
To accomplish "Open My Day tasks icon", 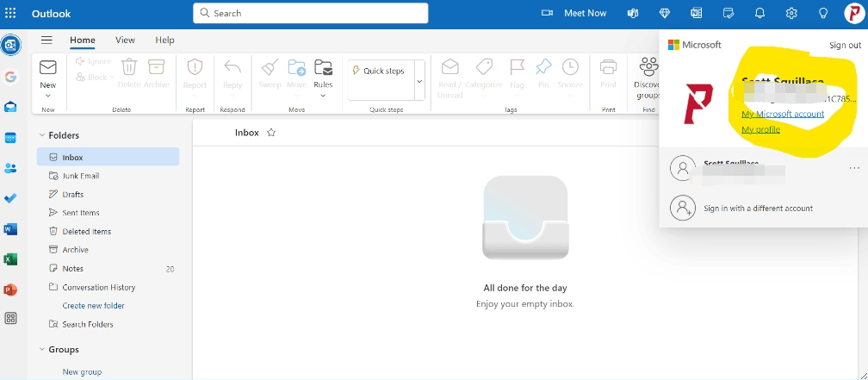I will [728, 13].
